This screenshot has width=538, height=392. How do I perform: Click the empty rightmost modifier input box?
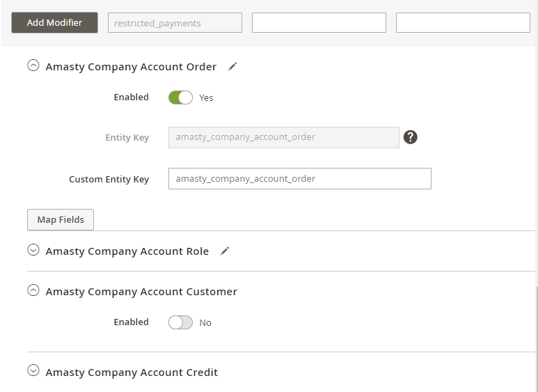coord(464,23)
